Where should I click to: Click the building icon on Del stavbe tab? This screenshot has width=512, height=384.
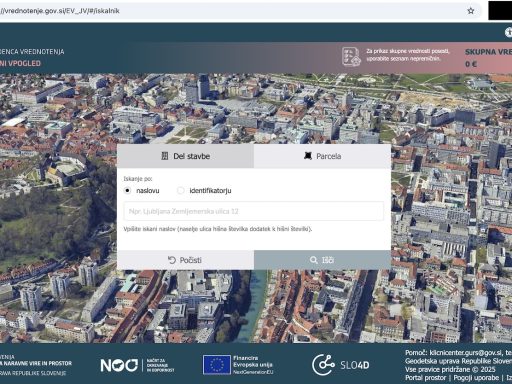(165, 156)
